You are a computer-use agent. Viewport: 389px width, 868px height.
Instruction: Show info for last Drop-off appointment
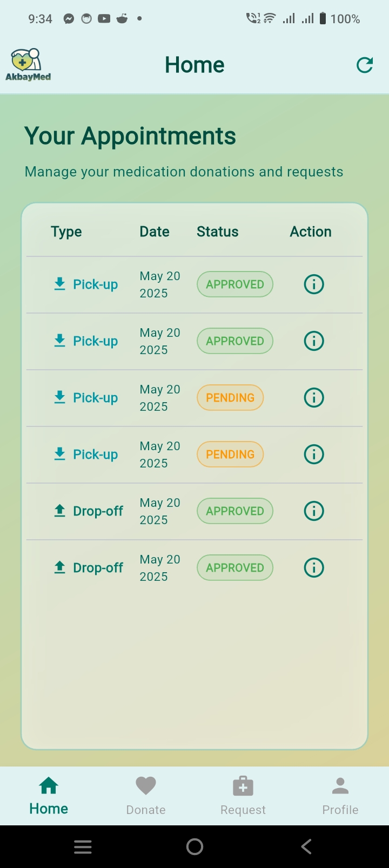(x=314, y=567)
